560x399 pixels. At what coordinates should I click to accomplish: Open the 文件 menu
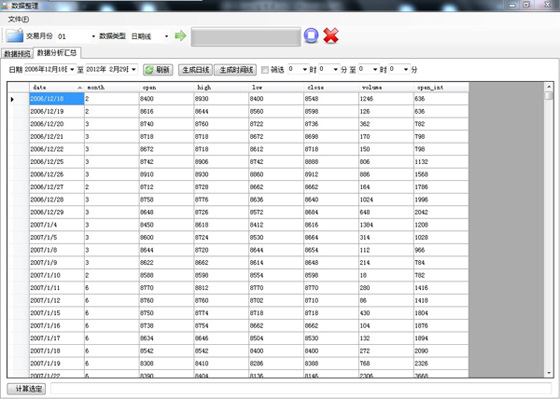click(x=19, y=19)
